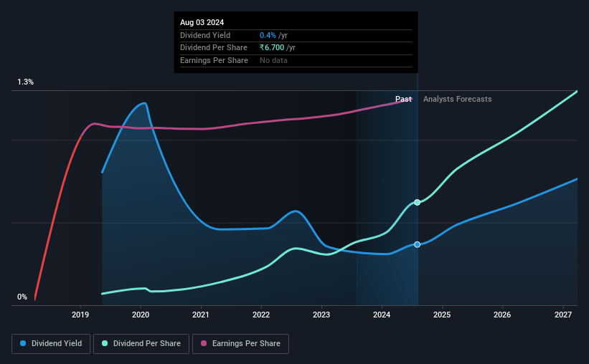
Task: Select the teal Dividend Per Share data point marker
Action: [x=417, y=202]
